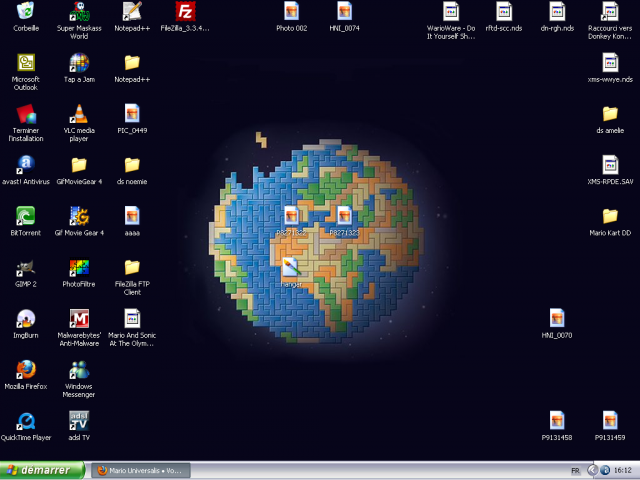Select the P8271322 image file
Viewport: 640px width, 480px height.
point(291,216)
